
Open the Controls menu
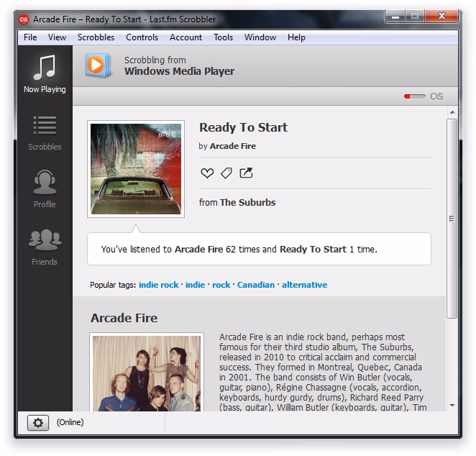click(x=142, y=37)
